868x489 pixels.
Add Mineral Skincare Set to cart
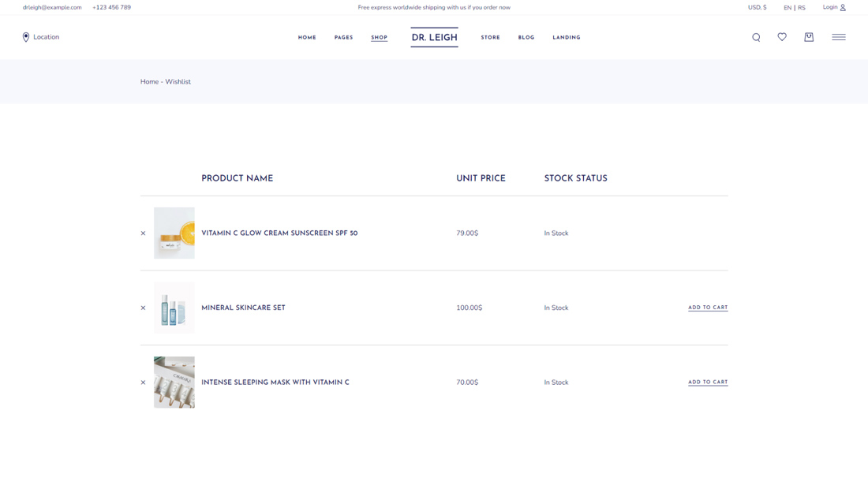[708, 308]
